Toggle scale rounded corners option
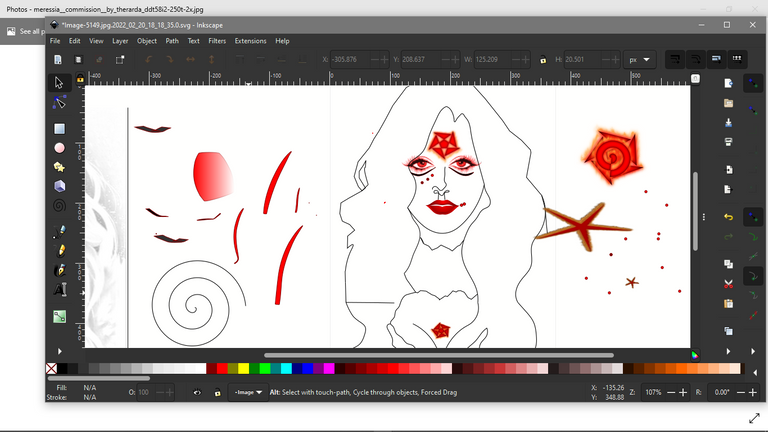The height and width of the screenshot is (432, 768). pos(696,59)
